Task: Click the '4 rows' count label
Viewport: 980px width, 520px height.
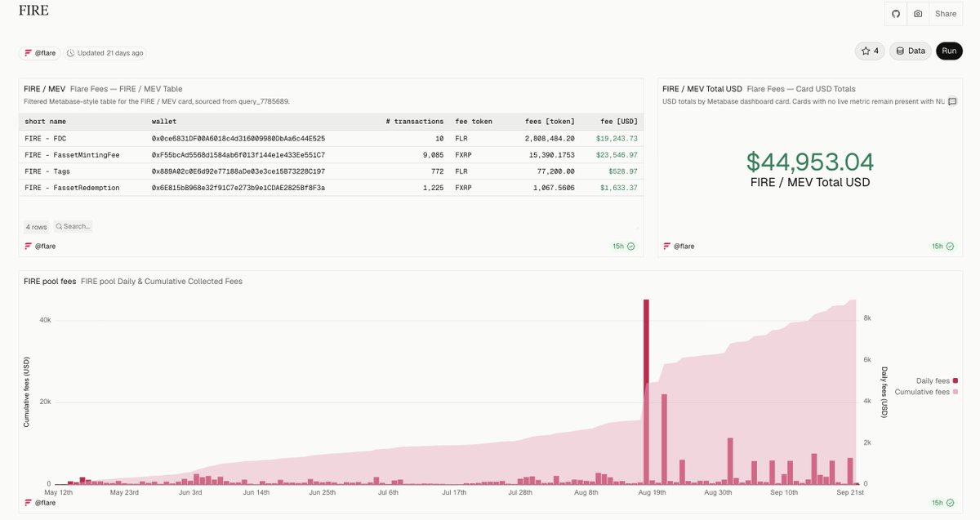Action: [36, 226]
